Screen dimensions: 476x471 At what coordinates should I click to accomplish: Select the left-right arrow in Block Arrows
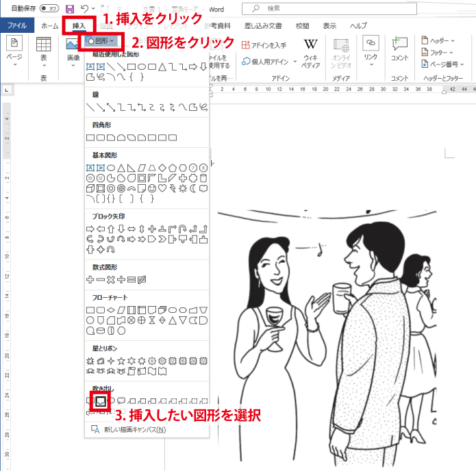pyautogui.click(x=131, y=229)
